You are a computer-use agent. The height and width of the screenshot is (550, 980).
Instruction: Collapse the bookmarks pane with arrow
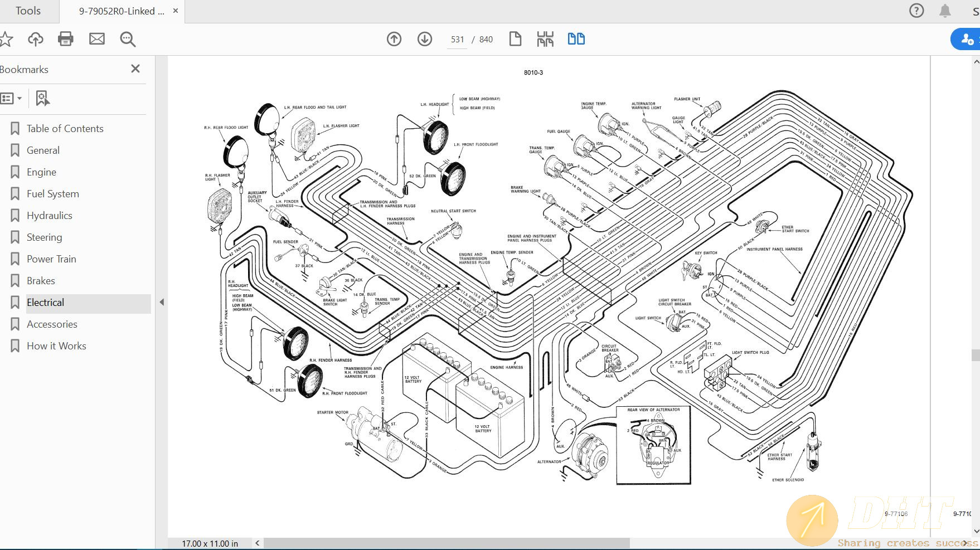pyautogui.click(x=162, y=302)
